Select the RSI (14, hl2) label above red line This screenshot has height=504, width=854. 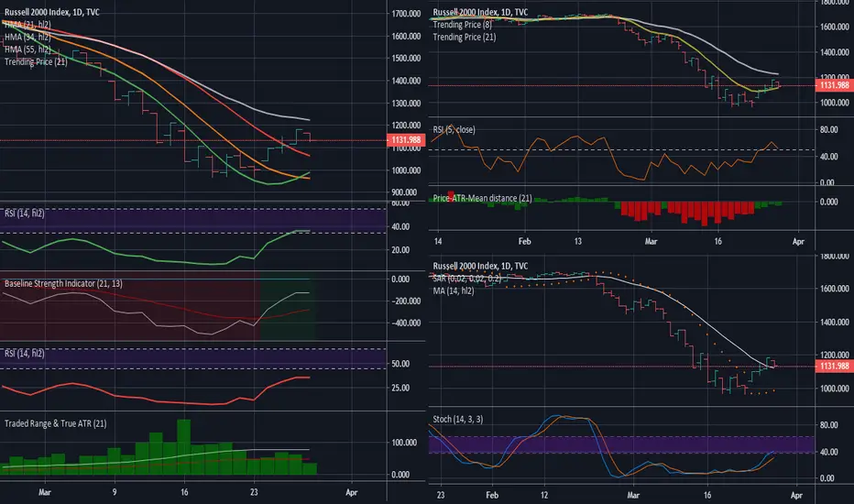click(25, 354)
